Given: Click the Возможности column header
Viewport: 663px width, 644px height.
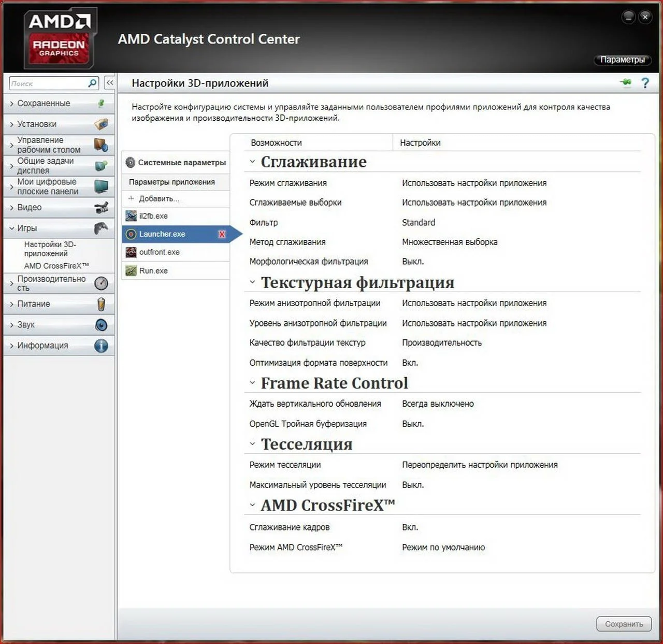Looking at the screenshot, I should (x=276, y=142).
